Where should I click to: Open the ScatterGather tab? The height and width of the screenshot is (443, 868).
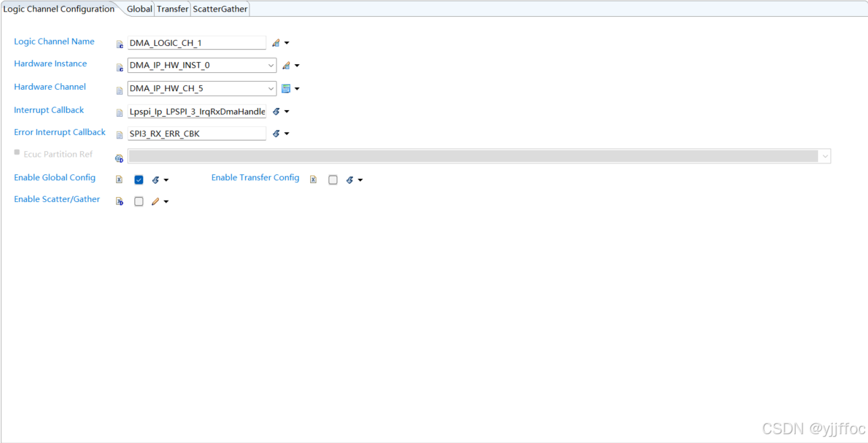point(220,9)
